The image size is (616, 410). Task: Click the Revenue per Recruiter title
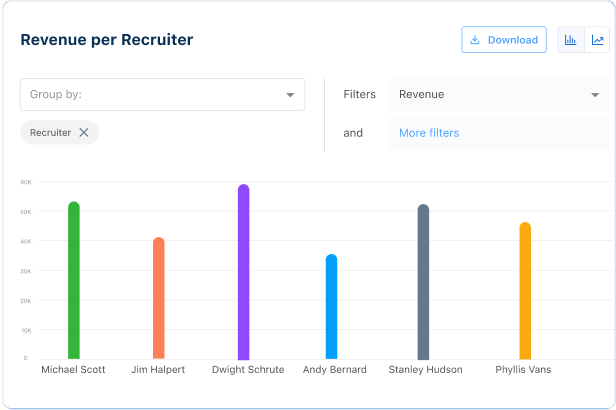[107, 40]
